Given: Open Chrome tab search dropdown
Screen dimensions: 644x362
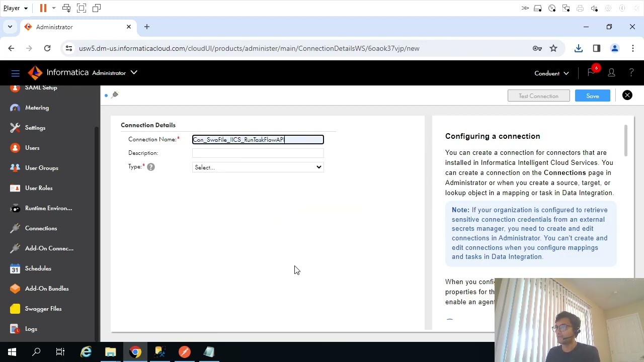Looking at the screenshot, I should tap(10, 27).
